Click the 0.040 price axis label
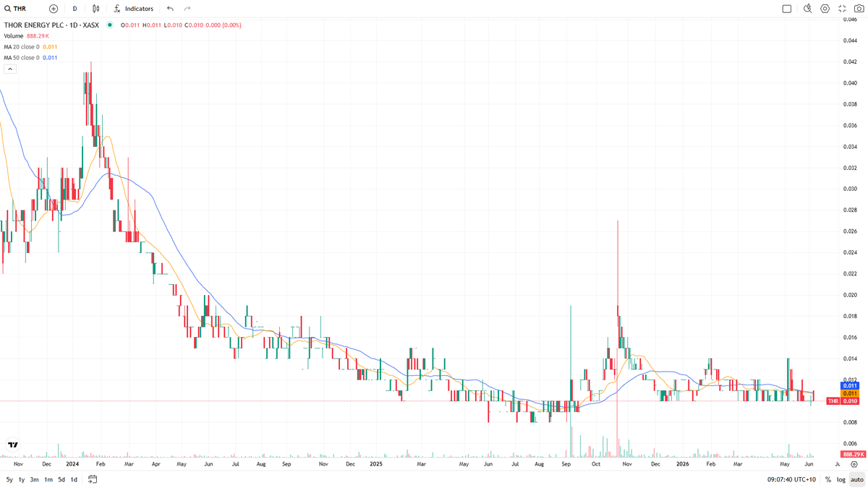The width and height of the screenshot is (868, 488). point(851,82)
